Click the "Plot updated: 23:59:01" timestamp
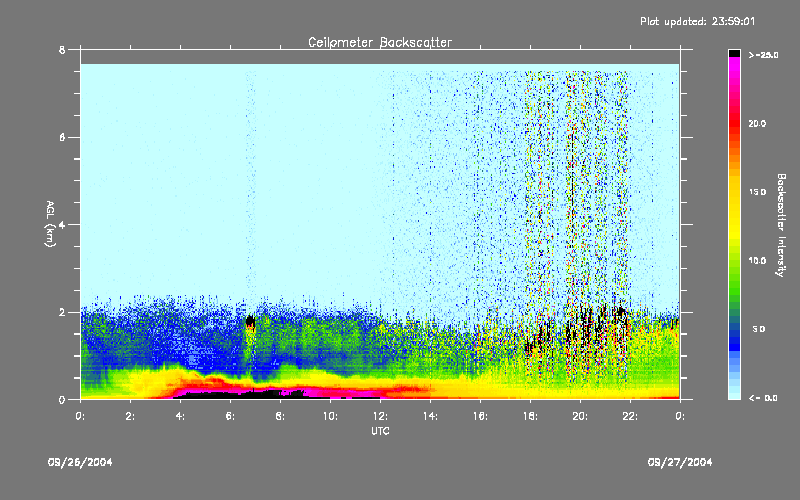The height and width of the screenshot is (500, 800). click(697, 21)
